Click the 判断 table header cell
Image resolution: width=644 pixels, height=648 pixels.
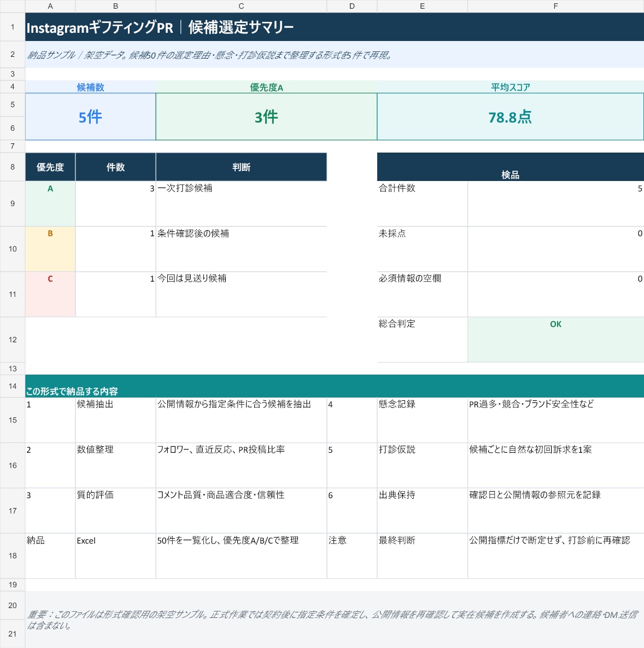pos(241,167)
